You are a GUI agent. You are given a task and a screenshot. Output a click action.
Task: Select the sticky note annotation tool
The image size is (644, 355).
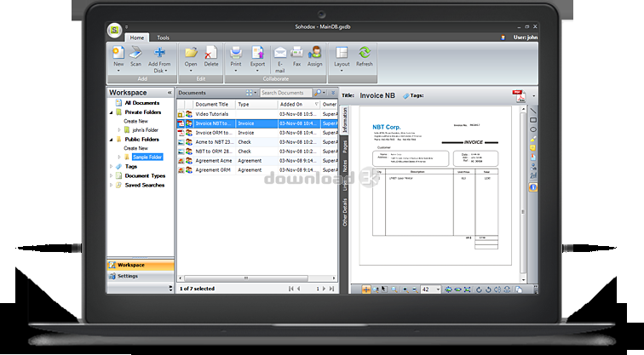pyautogui.click(x=532, y=148)
